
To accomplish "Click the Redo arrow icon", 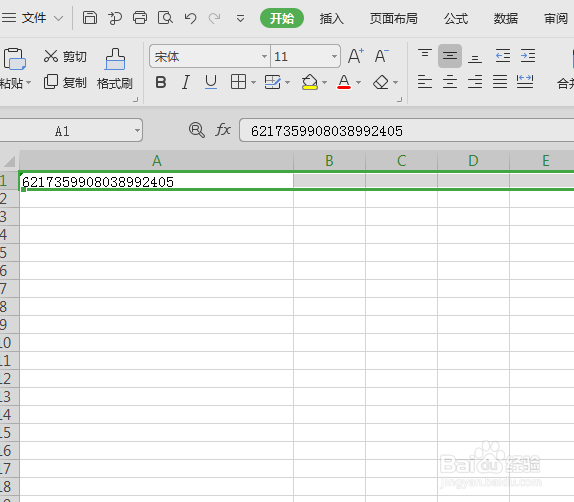I will (215, 18).
